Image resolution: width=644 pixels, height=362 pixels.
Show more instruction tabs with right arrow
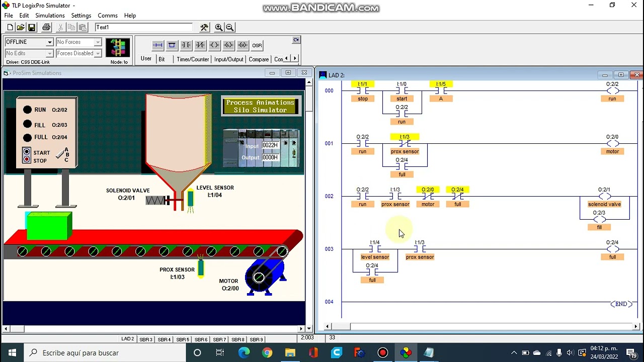(x=295, y=59)
